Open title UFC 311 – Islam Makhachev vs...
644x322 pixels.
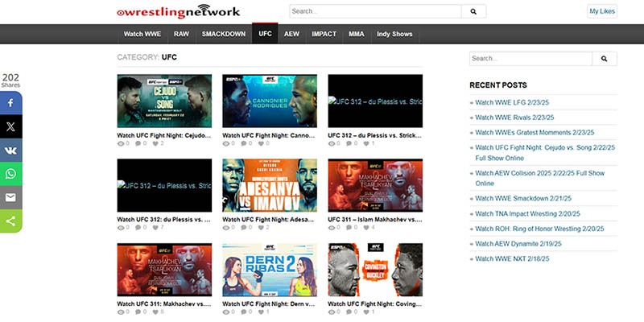click(375, 220)
